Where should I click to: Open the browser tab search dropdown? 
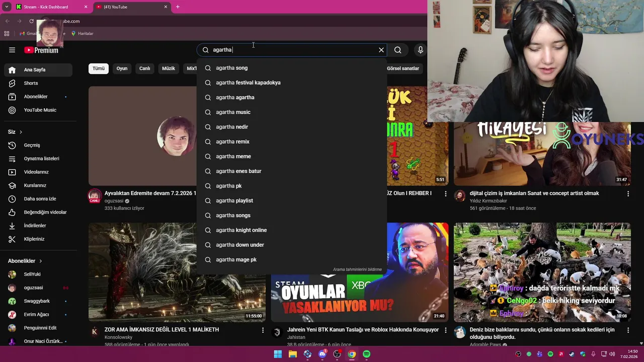(7, 7)
